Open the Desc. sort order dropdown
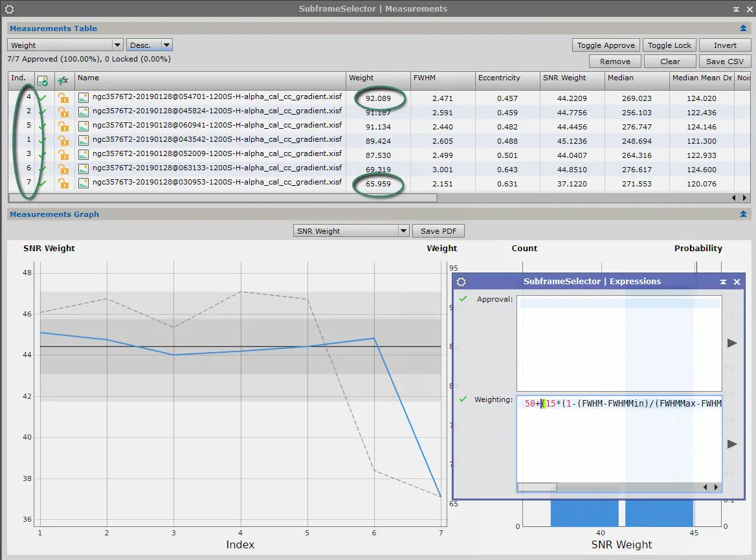 [x=149, y=45]
